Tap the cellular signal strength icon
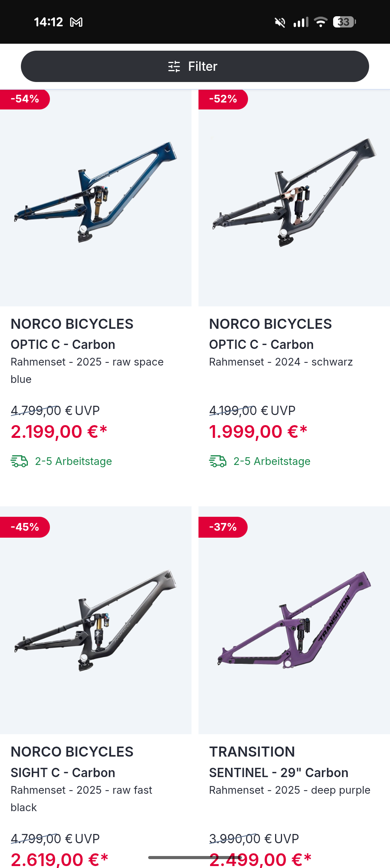 pyautogui.click(x=301, y=22)
